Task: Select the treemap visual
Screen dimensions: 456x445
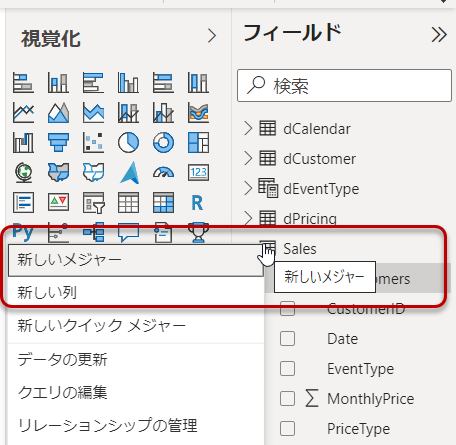Action: coord(198,143)
